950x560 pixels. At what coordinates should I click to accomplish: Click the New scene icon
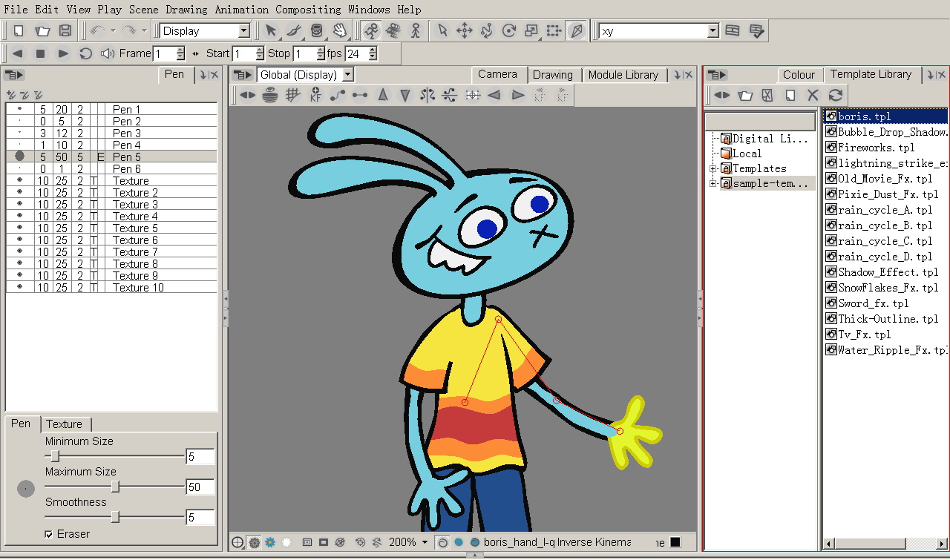click(19, 31)
